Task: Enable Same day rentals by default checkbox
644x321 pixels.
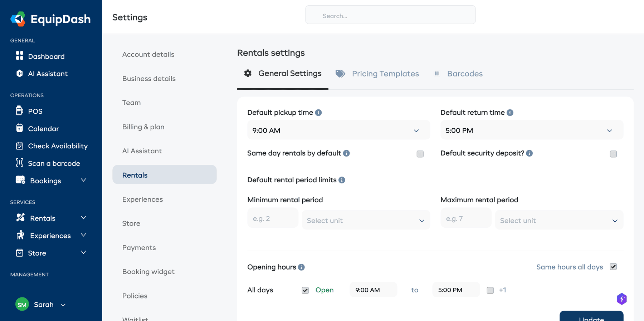Action: point(420,154)
